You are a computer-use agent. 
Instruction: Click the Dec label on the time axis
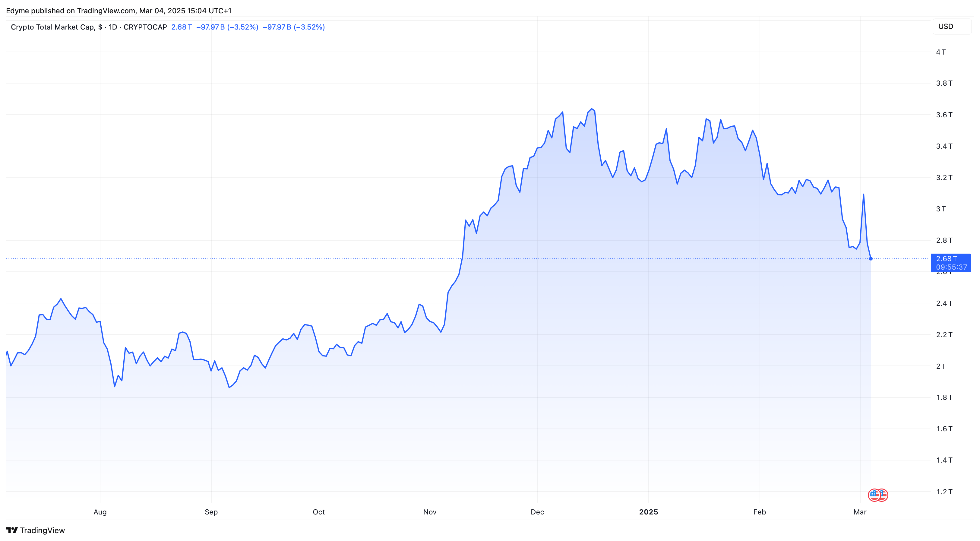(x=538, y=512)
